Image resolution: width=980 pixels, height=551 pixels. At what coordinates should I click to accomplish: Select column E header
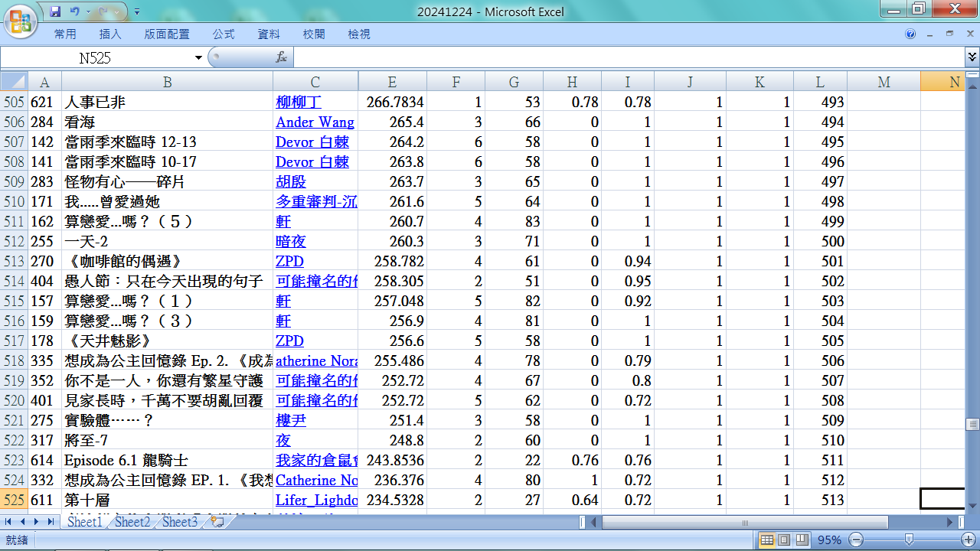coord(392,82)
